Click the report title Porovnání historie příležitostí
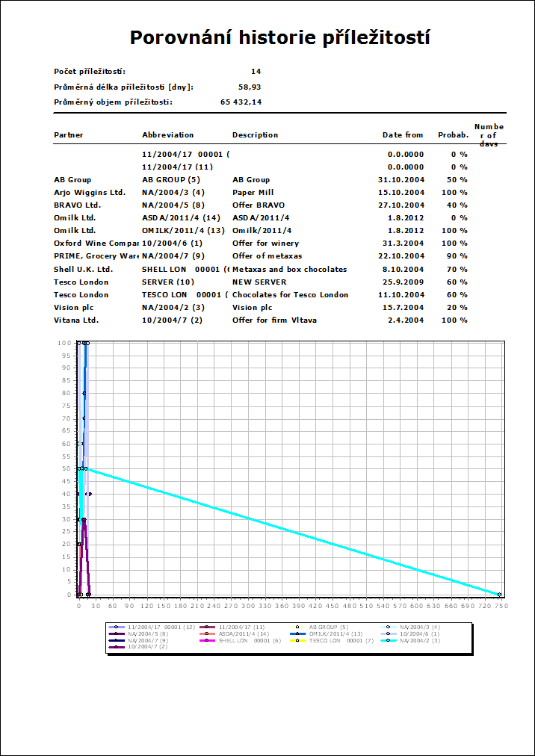The image size is (535, 756). pos(279,39)
